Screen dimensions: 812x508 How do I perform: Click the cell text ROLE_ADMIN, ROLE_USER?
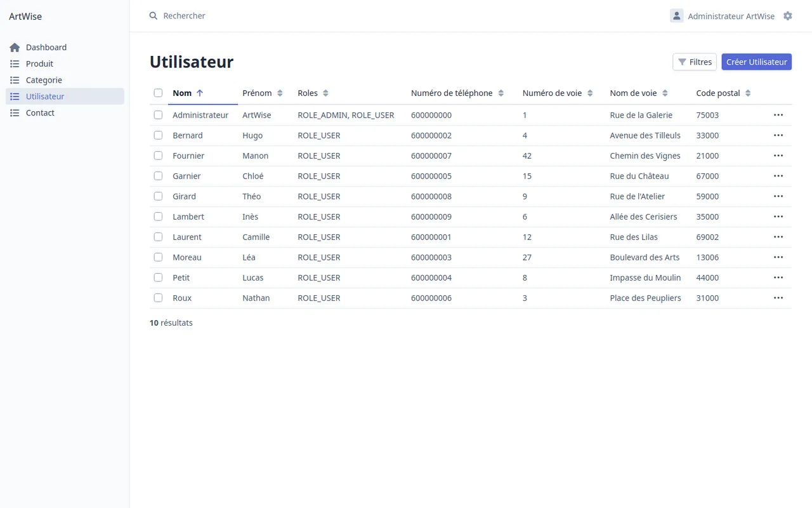coord(346,116)
